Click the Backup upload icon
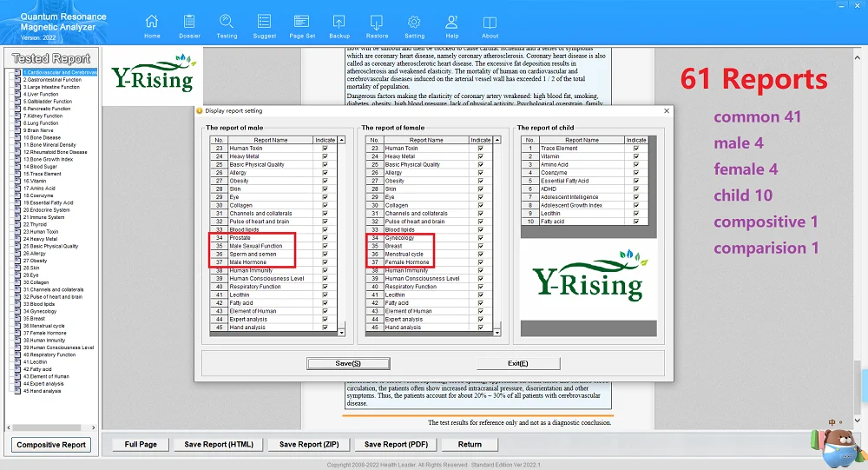Screen dimensions: 868x470 (339, 22)
